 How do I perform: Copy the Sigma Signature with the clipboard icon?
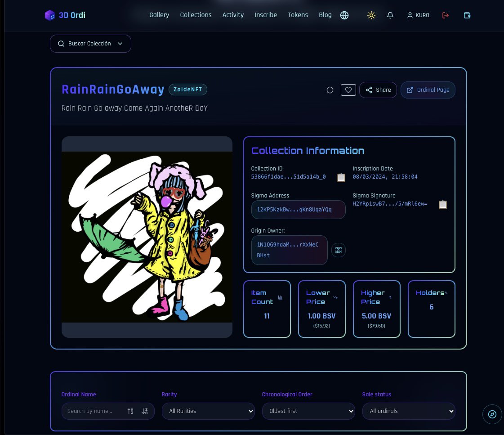pos(443,205)
